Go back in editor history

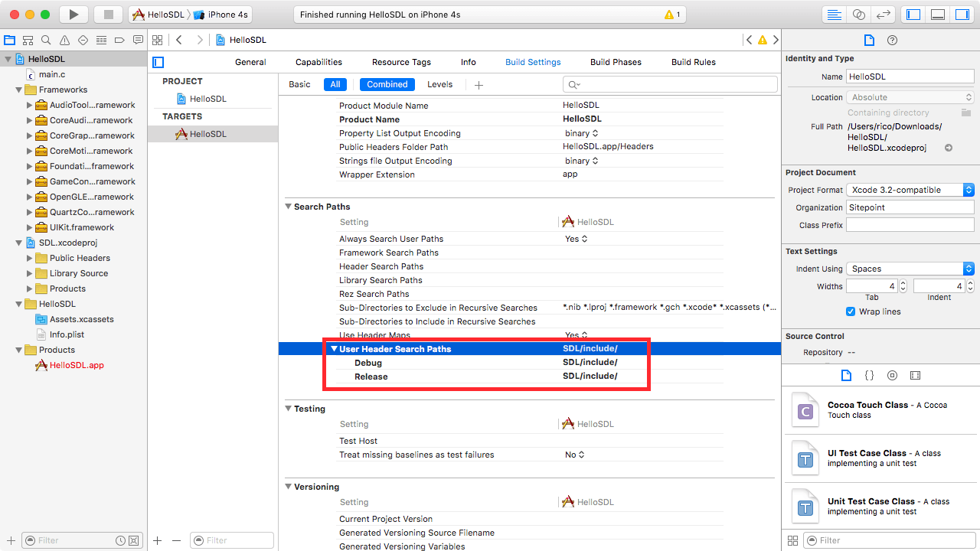point(179,40)
